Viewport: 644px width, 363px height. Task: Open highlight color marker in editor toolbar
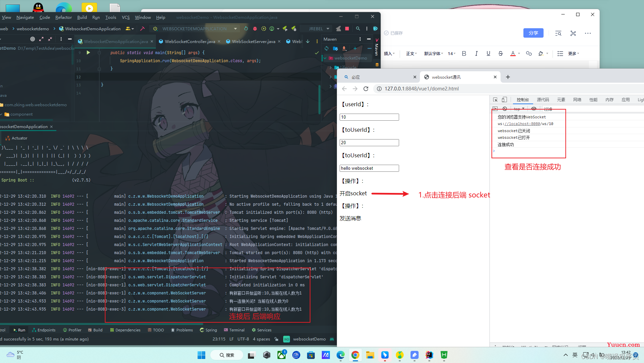click(x=541, y=53)
